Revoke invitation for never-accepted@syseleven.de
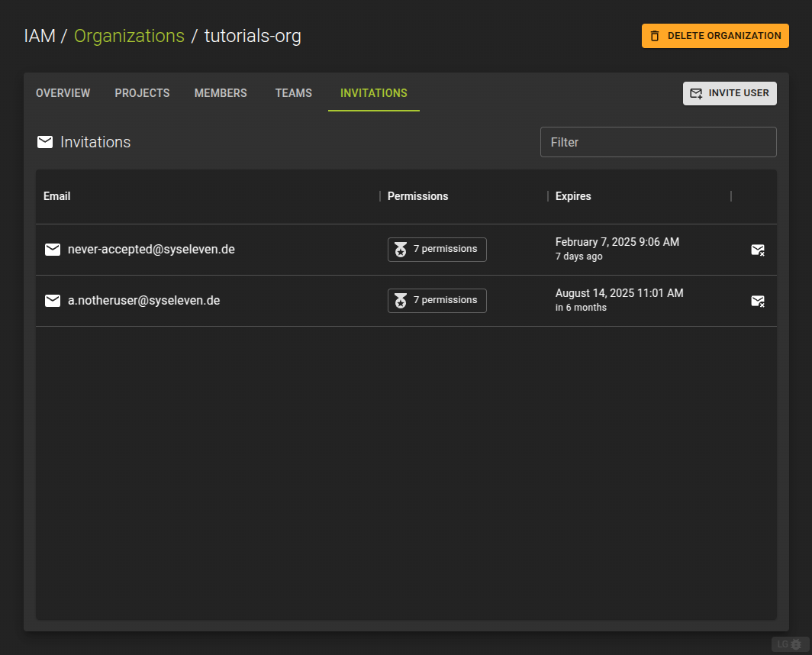Image resolution: width=812 pixels, height=655 pixels. tap(758, 250)
